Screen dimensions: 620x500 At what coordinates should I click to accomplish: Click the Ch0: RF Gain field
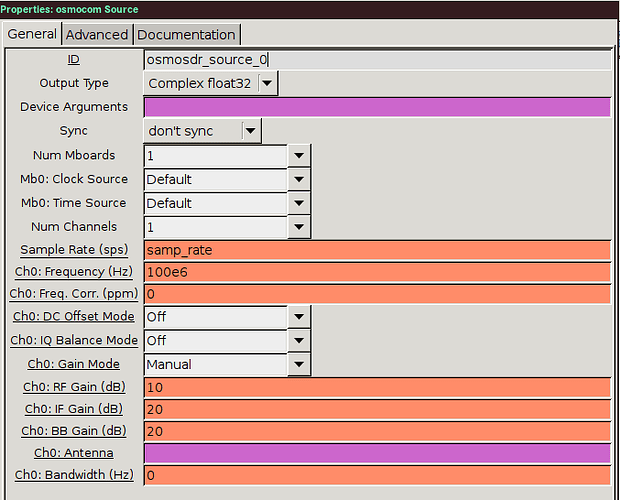tap(378, 387)
